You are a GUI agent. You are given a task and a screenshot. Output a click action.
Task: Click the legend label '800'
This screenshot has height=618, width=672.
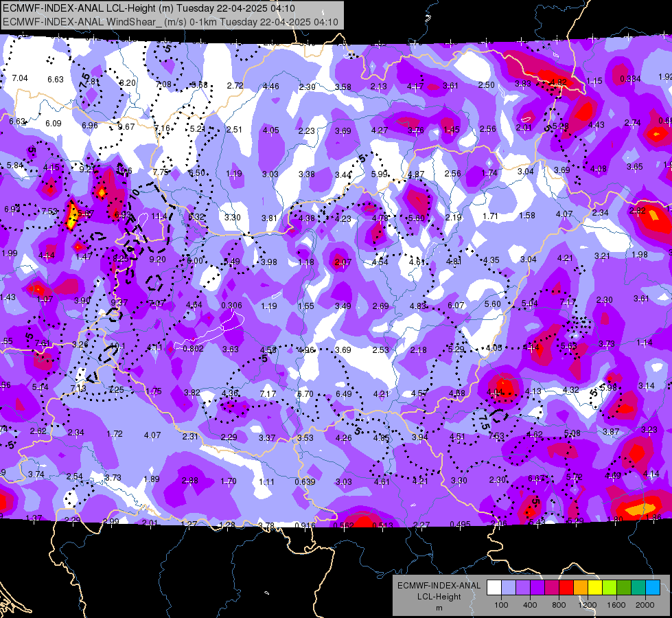[x=559, y=605]
